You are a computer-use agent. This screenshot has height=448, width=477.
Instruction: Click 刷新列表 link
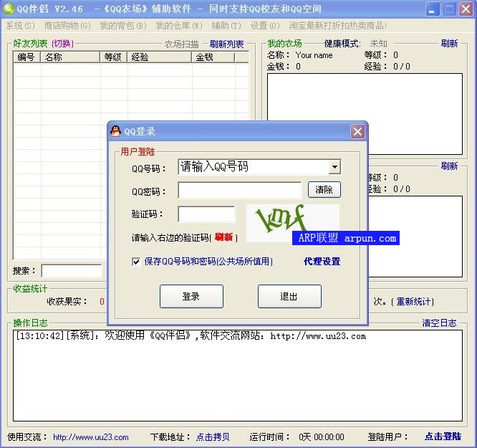(226, 44)
